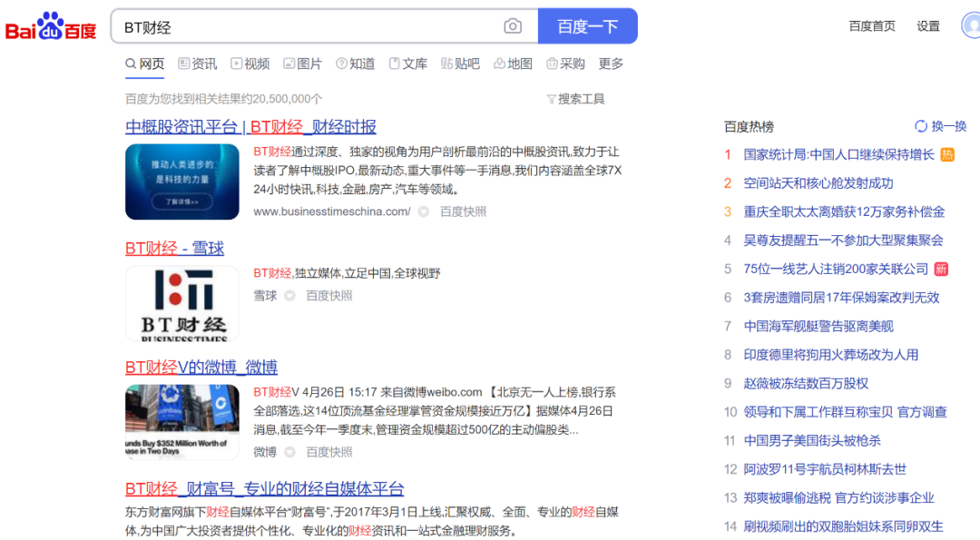Viewport: 980px width, 540px height.
Task: Open the 搜索工具 filter
Action: [x=575, y=99]
